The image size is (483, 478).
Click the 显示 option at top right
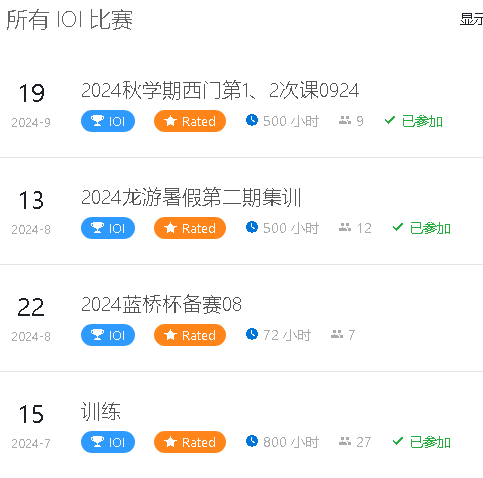(x=471, y=19)
